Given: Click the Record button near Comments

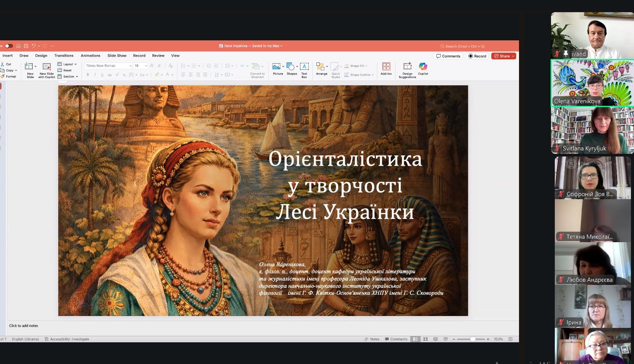Looking at the screenshot, I should point(477,56).
